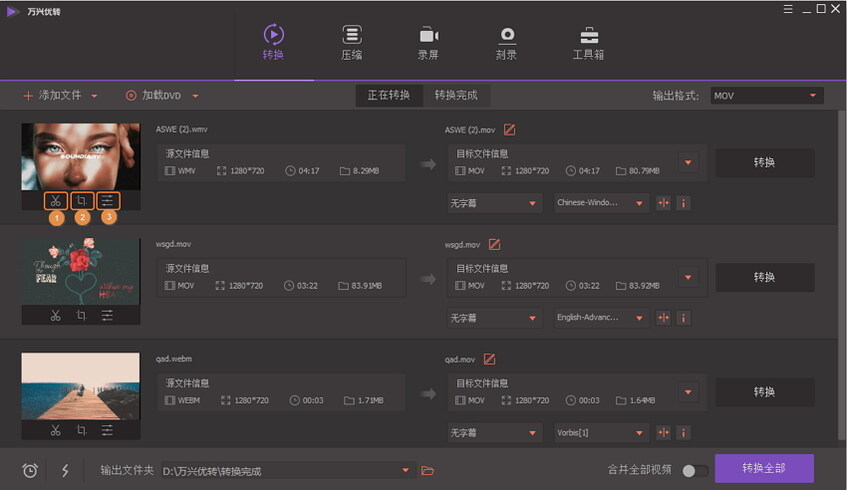Click the 万兴优转 app logo
The height and width of the screenshot is (490, 847).
pos(12,11)
